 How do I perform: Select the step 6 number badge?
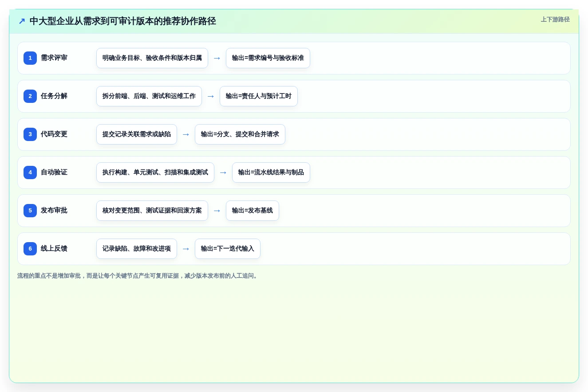coord(30,249)
